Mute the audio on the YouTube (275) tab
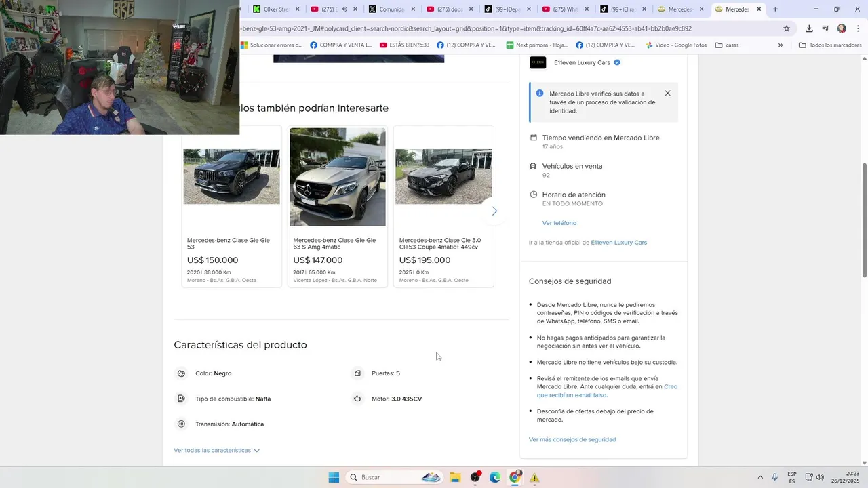This screenshot has height=488, width=868. 344,9
